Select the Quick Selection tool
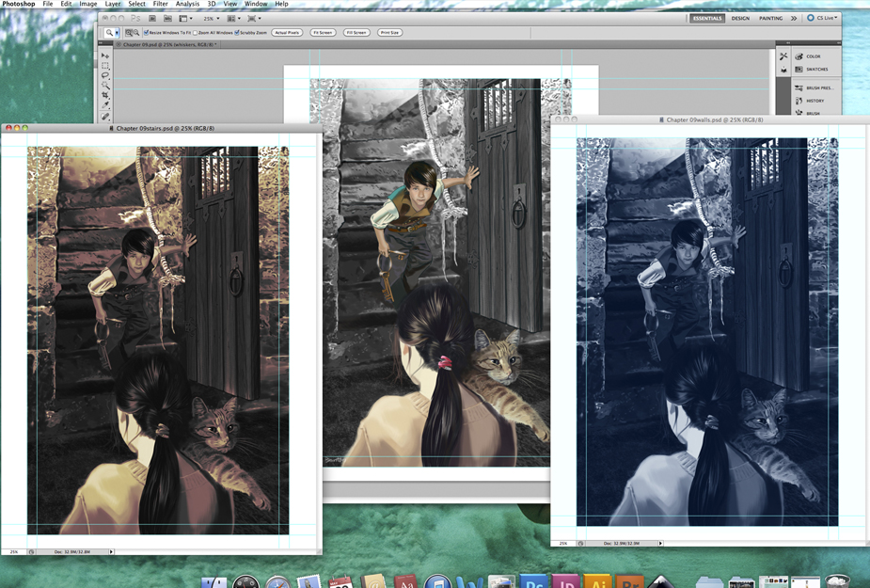Image resolution: width=870 pixels, height=588 pixels. point(105,86)
